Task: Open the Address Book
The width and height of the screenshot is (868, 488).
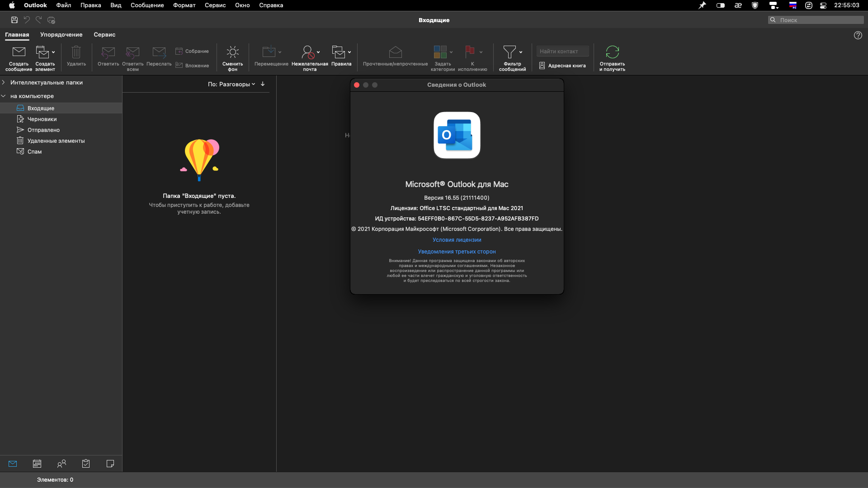Action: tap(562, 66)
